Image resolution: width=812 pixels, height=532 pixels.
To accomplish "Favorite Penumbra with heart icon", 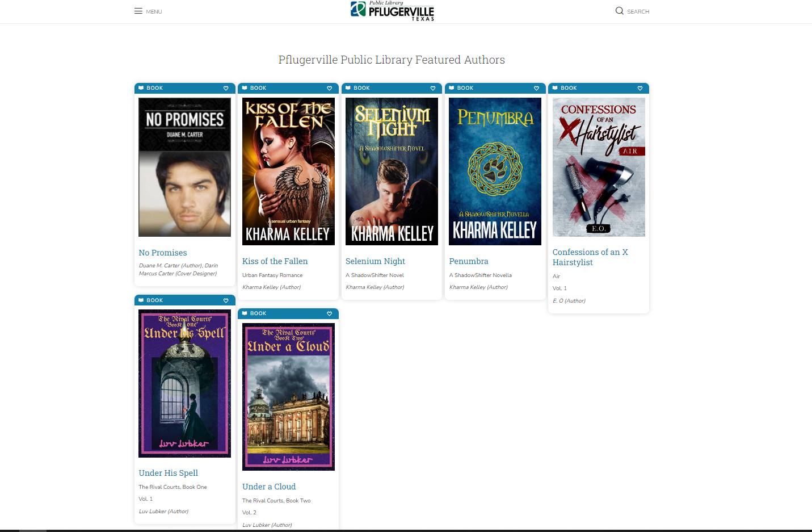I will [536, 88].
